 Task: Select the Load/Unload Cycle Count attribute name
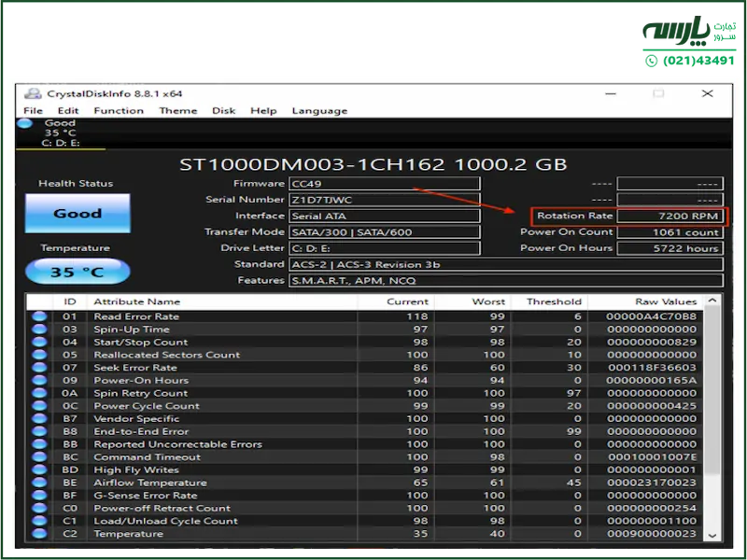(165, 521)
